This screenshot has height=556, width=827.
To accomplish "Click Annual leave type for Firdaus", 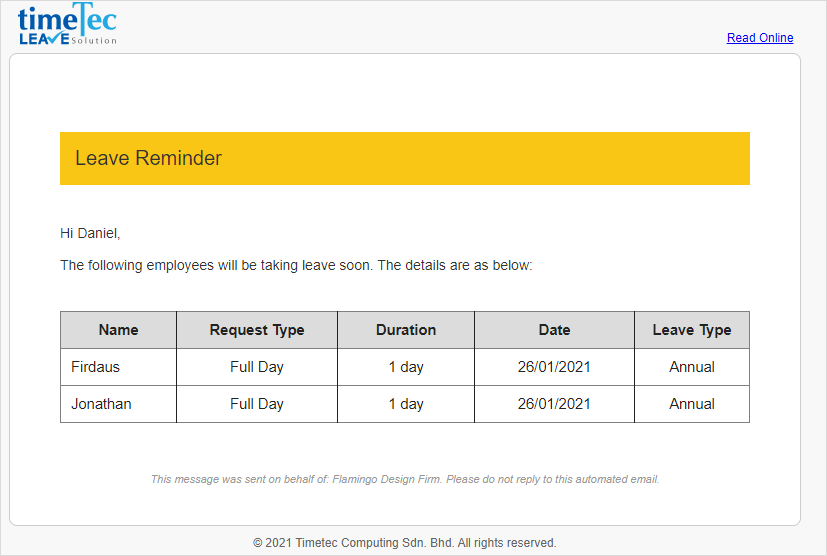I will click(692, 367).
